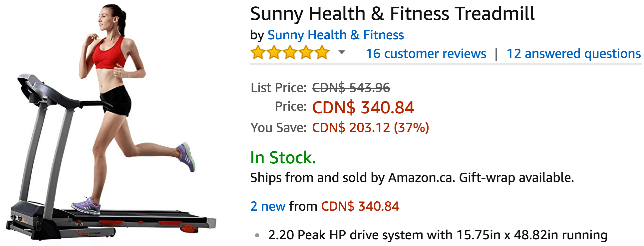Click the Ships from Amazon.ca text
Image resolution: width=644 pixels, height=246 pixels.
[x=353, y=178]
